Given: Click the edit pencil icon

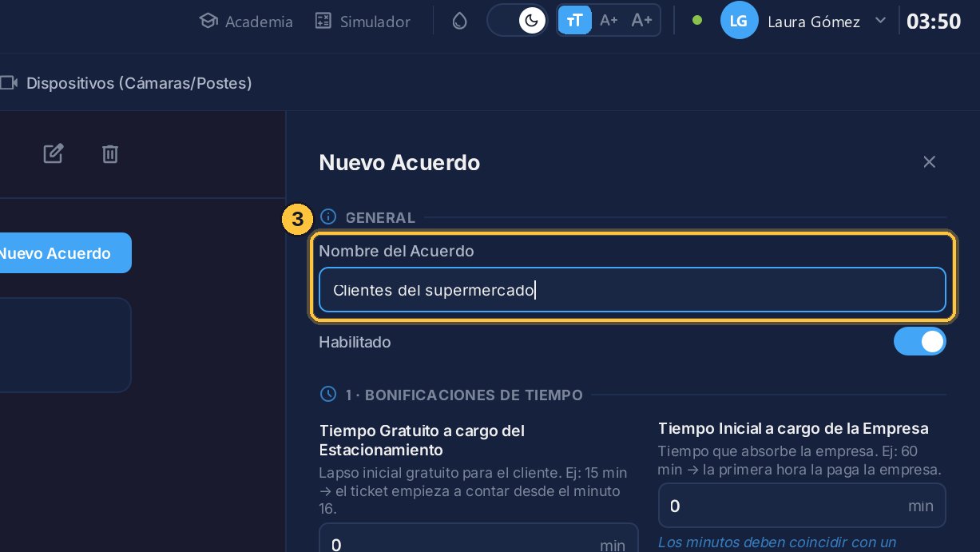Looking at the screenshot, I should [54, 153].
